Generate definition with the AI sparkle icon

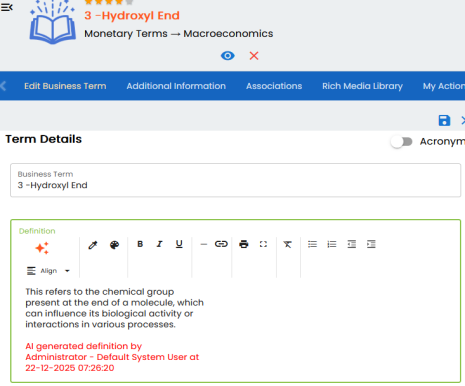pos(42,248)
